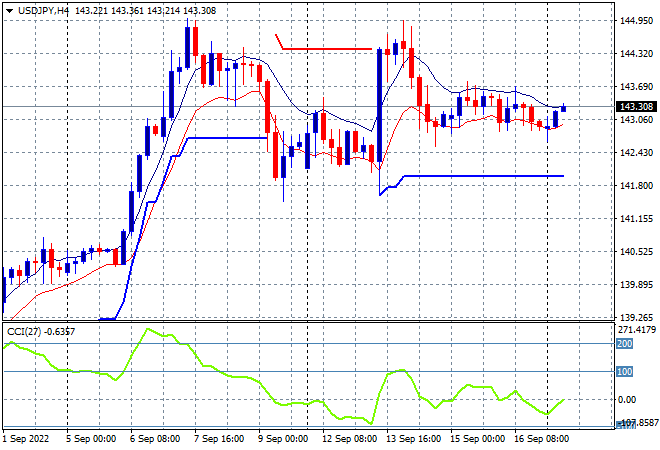
Task: Select the 144.950 price axis label
Action: 637,21
